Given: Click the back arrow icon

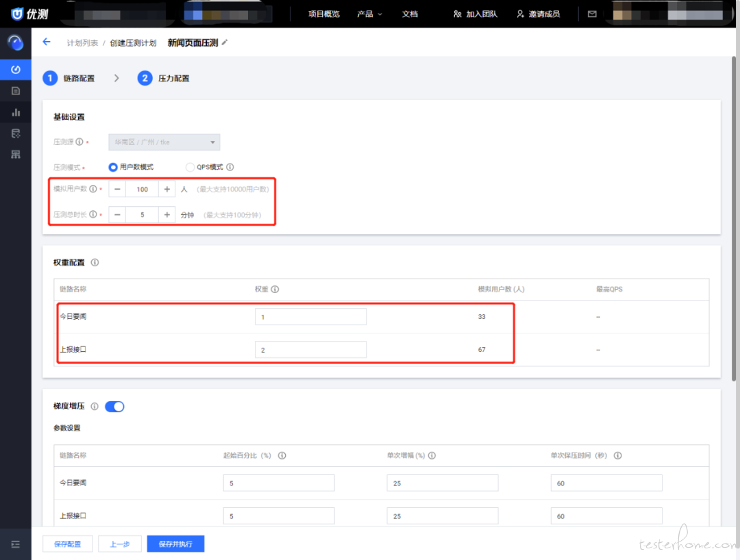Looking at the screenshot, I should coord(47,42).
